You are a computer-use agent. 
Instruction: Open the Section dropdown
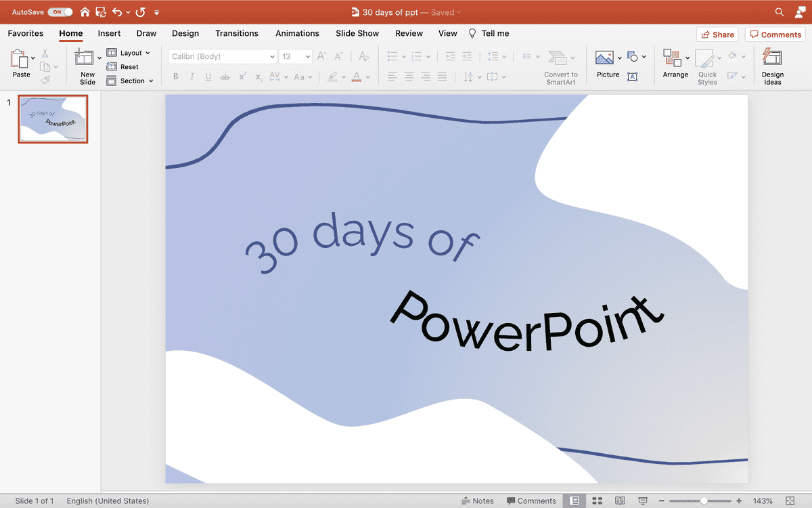(x=130, y=81)
